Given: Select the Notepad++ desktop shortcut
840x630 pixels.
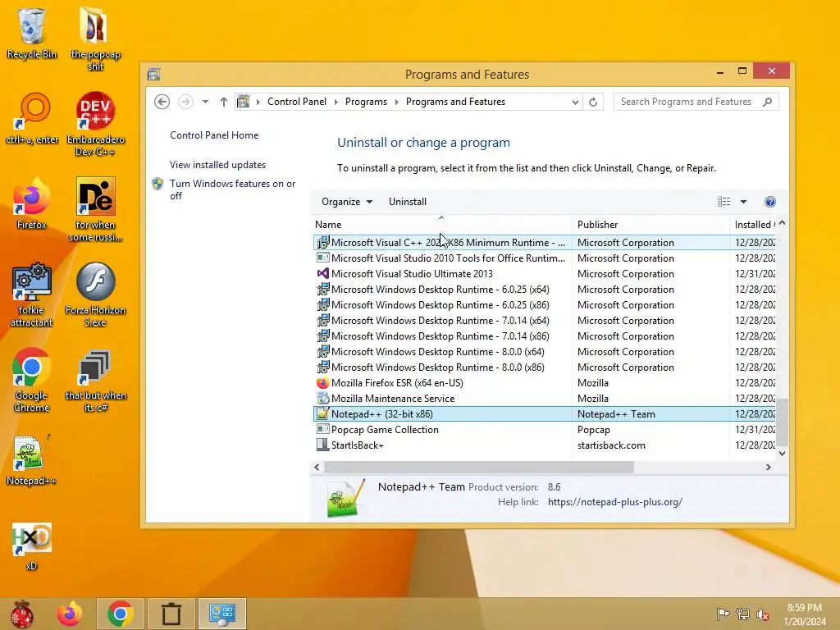Looking at the screenshot, I should (32, 459).
